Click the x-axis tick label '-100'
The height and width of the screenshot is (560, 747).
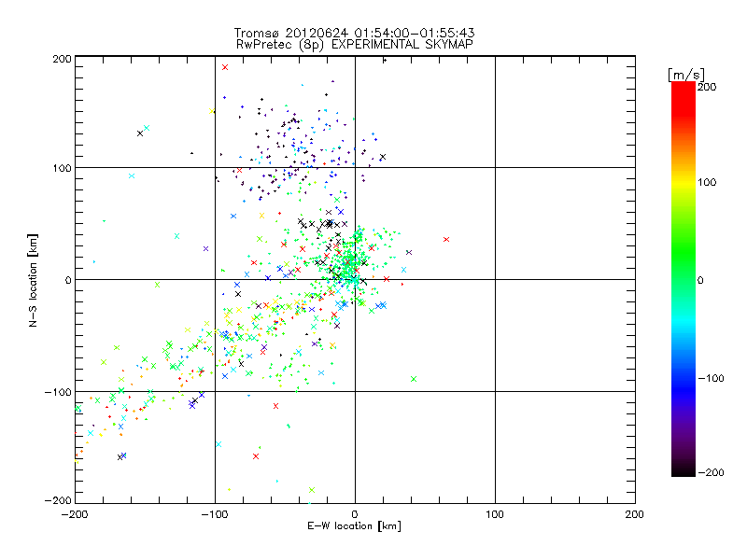pos(215,515)
